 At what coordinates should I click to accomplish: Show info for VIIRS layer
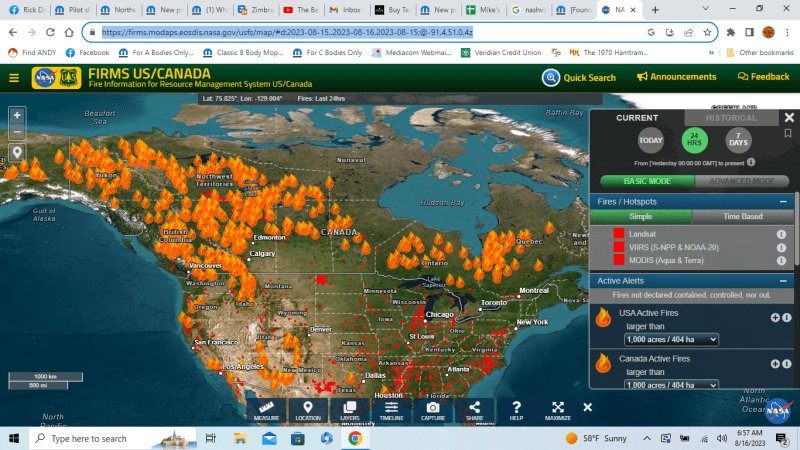(x=781, y=247)
